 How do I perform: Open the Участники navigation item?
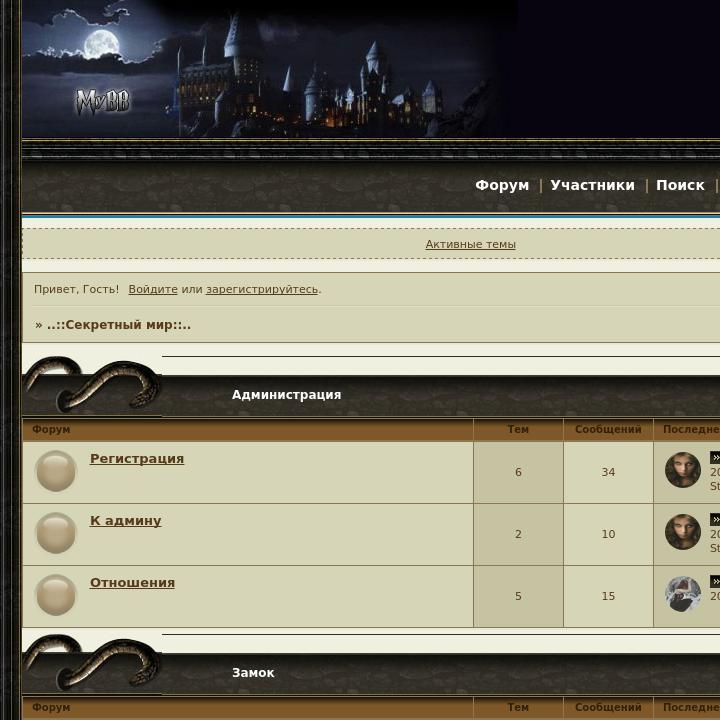pyautogui.click(x=592, y=185)
